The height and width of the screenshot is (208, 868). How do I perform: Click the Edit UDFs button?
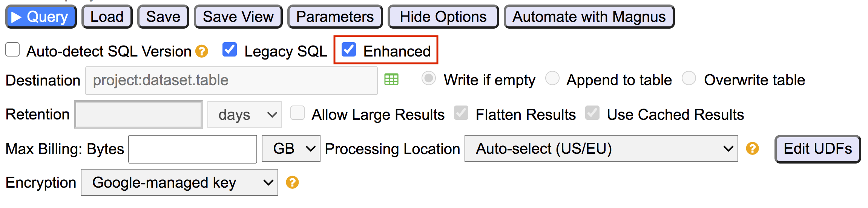[x=817, y=149]
